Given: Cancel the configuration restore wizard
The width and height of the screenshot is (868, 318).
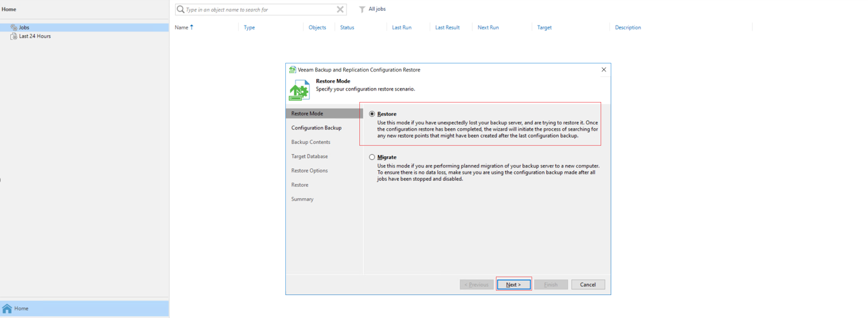Looking at the screenshot, I should point(587,285).
